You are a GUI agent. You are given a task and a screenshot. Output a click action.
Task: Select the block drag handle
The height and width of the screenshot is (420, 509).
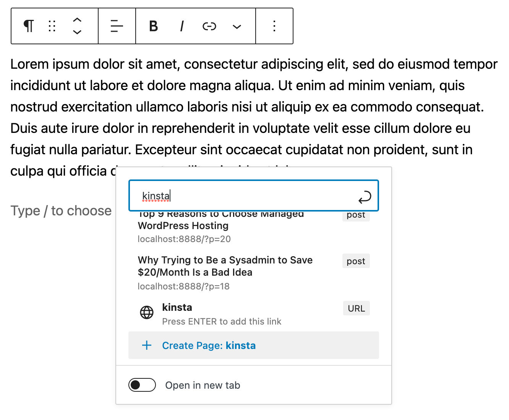(52, 26)
